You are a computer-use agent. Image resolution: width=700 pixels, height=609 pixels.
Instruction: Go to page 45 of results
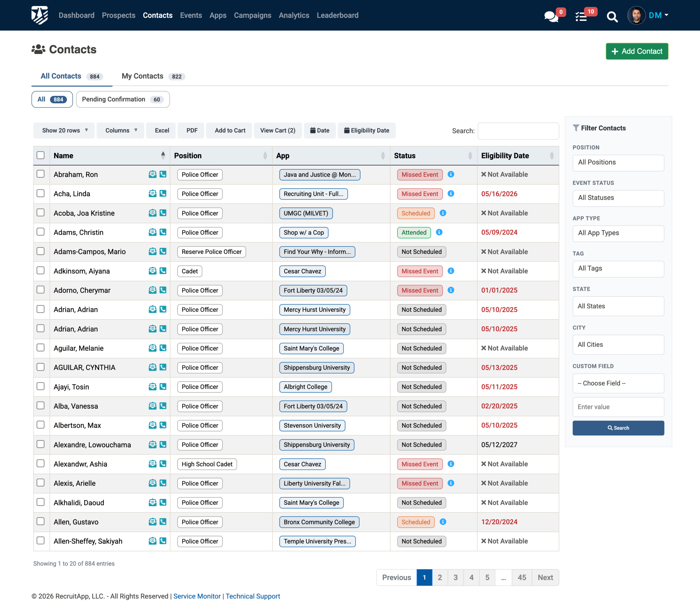[x=522, y=577]
